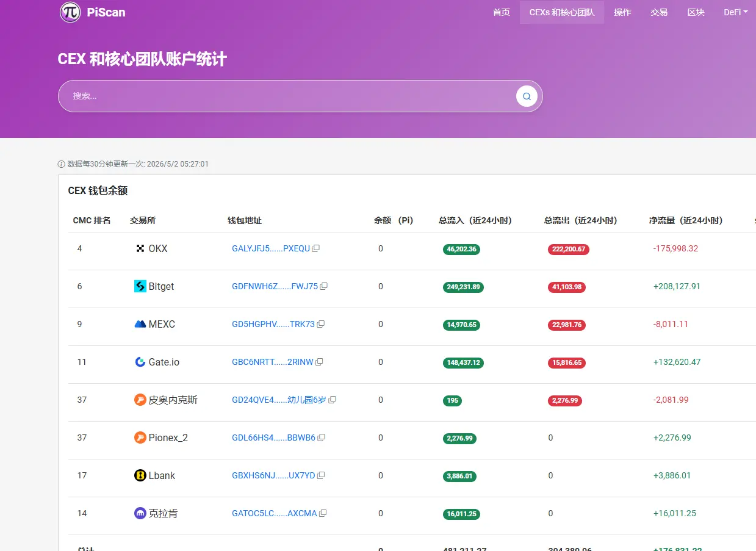Click net flow value +132,620.47

point(677,362)
